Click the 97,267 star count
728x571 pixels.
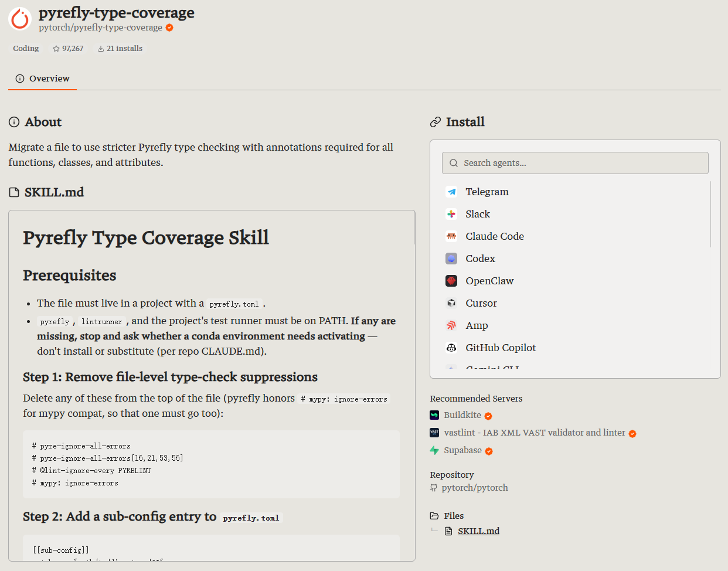coord(73,49)
